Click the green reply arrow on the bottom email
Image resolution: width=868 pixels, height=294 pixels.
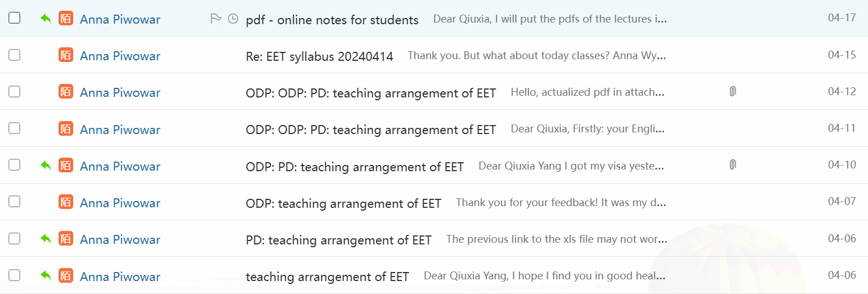tap(46, 275)
